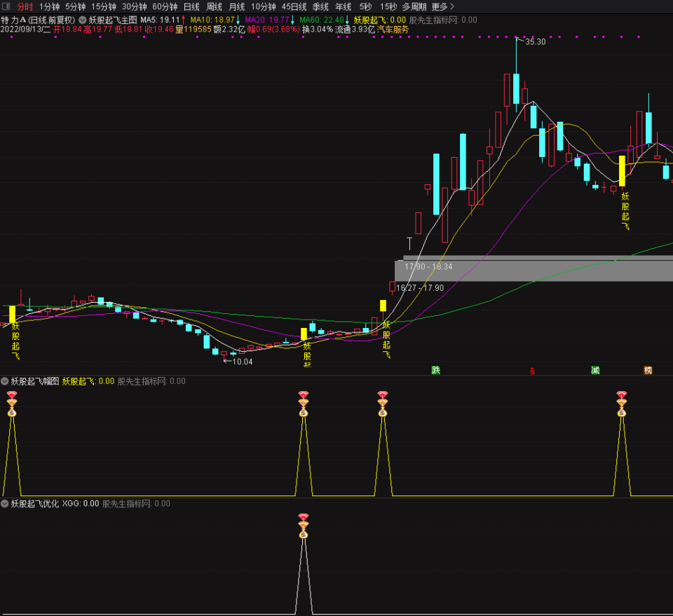This screenshot has height=616, width=673.
Task: Select the 1分钟 period tab
Action: coord(49,7)
